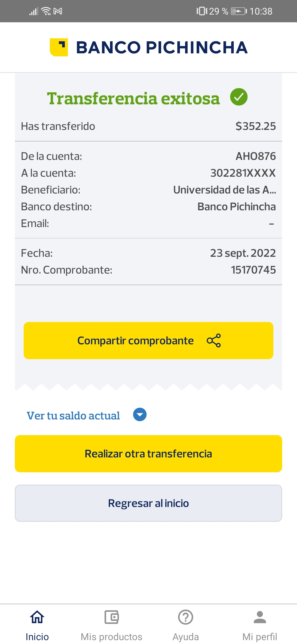Open the Inicio home icon
This screenshot has height=644, width=297.
pyautogui.click(x=37, y=617)
